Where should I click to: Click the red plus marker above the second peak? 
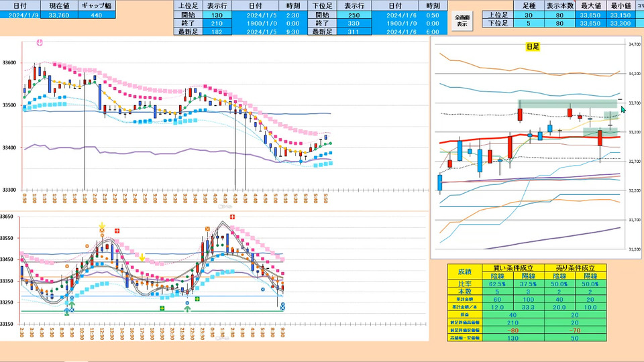point(233,217)
